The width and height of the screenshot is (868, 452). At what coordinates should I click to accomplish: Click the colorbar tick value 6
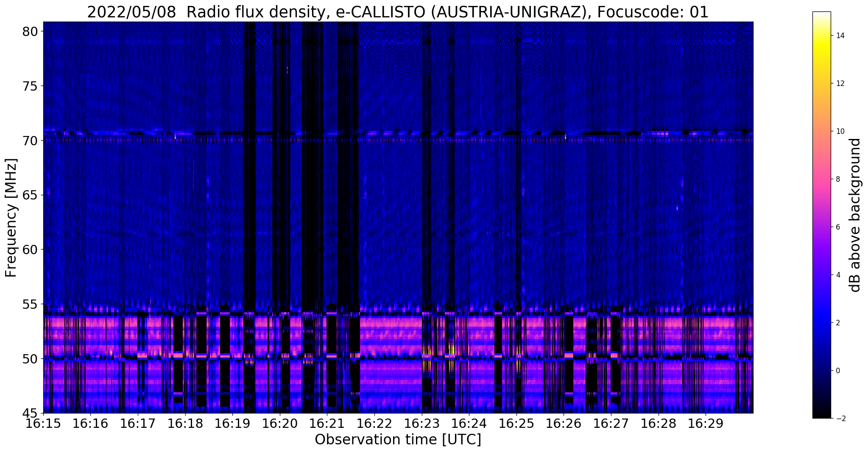coord(837,227)
